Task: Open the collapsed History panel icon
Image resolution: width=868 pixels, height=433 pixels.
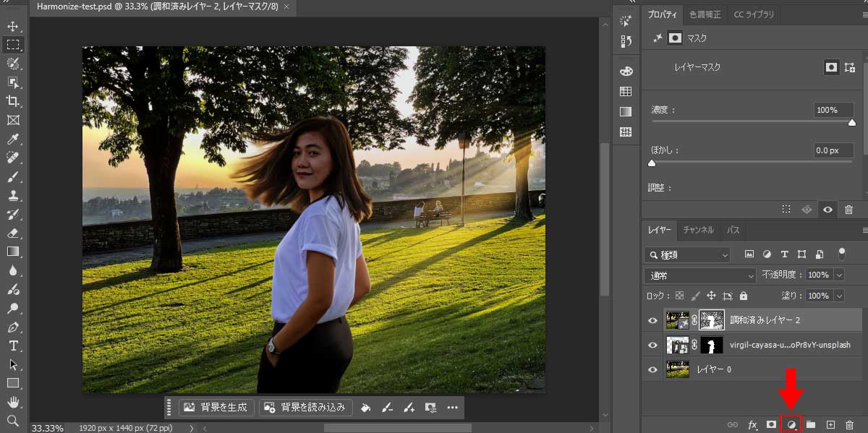Action: click(x=626, y=42)
